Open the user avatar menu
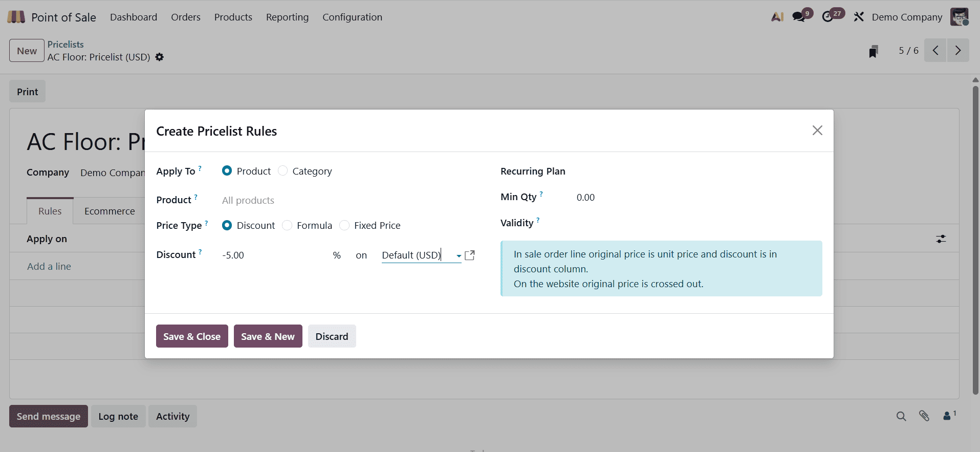The height and width of the screenshot is (452, 980). coord(960,17)
